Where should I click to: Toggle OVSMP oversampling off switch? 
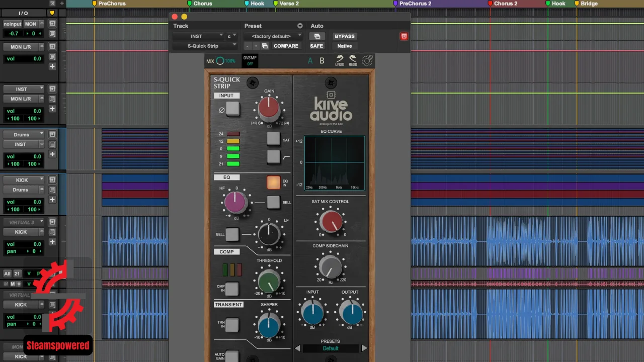tap(250, 61)
